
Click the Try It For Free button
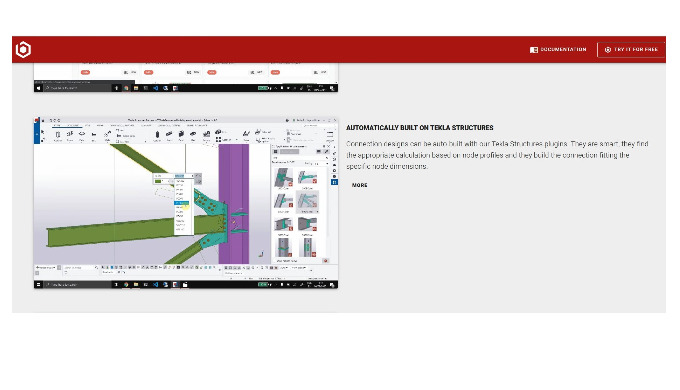[x=631, y=49]
